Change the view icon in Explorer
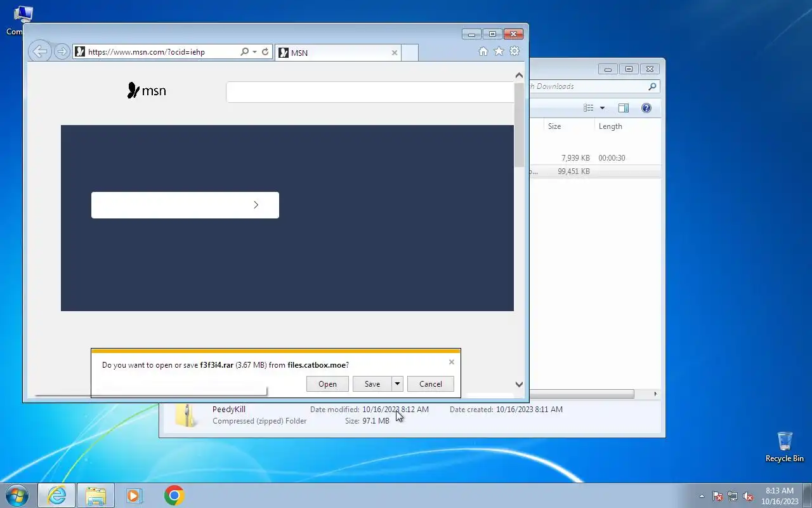 589,108
